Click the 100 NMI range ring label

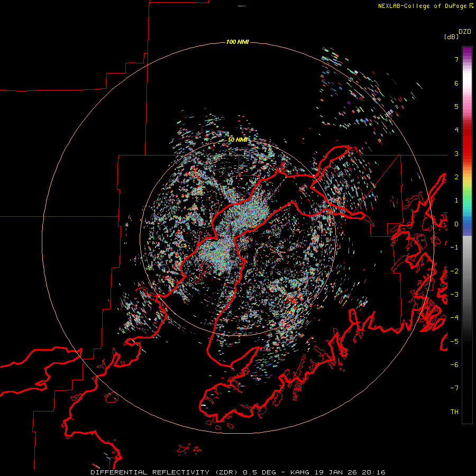237,42
